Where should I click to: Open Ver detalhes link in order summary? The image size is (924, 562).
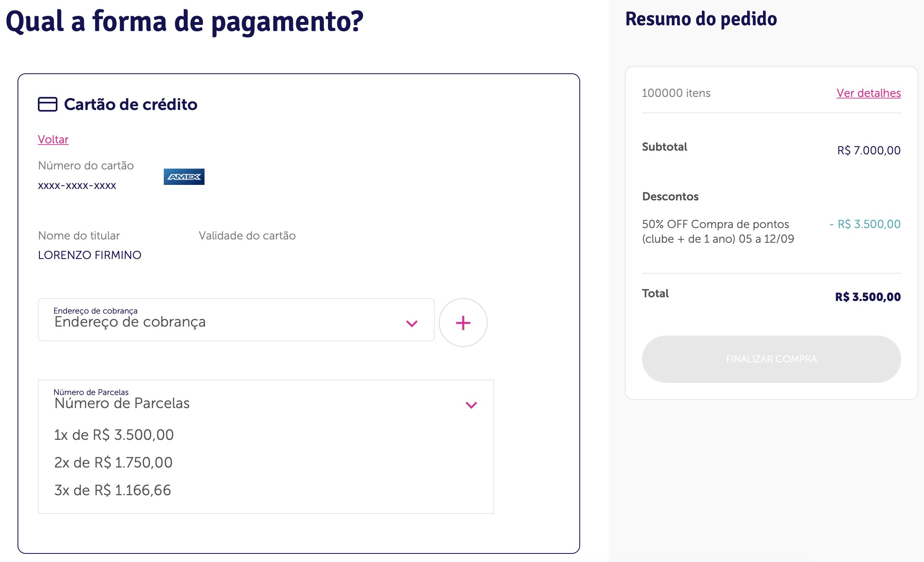pyautogui.click(x=869, y=93)
